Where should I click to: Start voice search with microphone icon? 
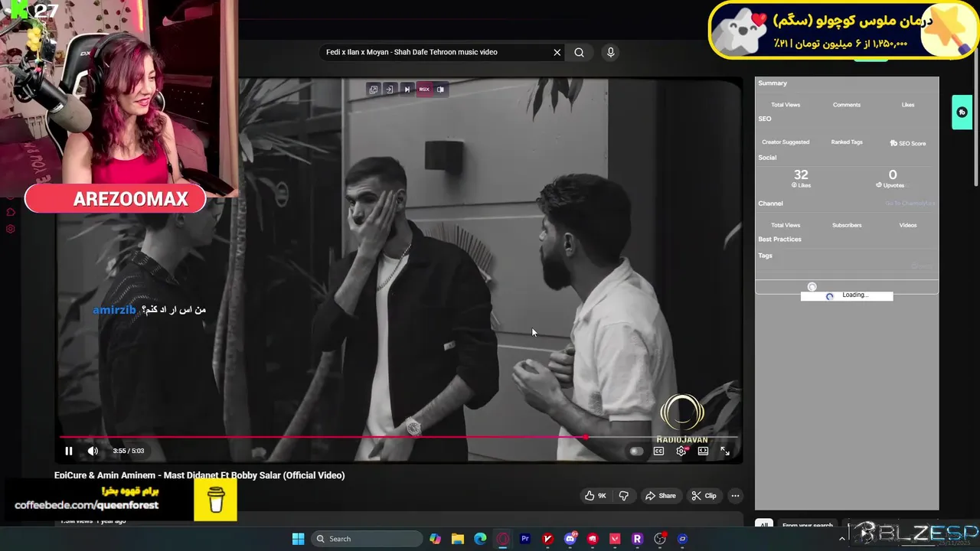[610, 52]
